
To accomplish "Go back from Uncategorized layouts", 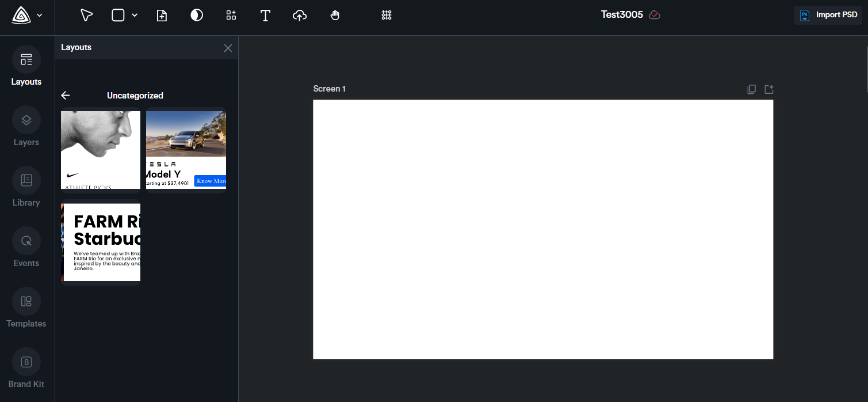I will (66, 96).
